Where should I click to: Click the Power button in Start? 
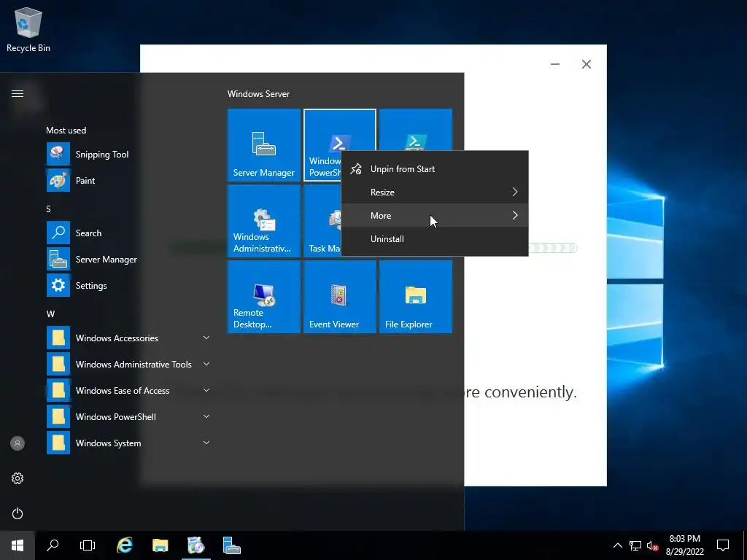(18, 513)
